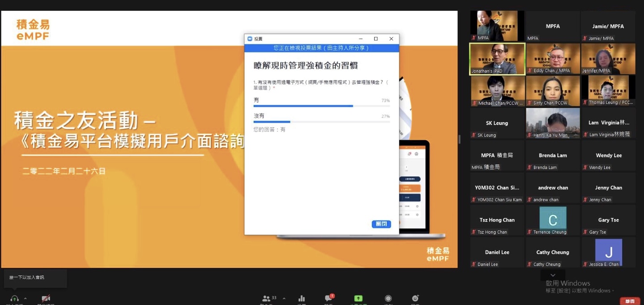
Task: Click the green Share Screen icon
Action: coord(358,299)
